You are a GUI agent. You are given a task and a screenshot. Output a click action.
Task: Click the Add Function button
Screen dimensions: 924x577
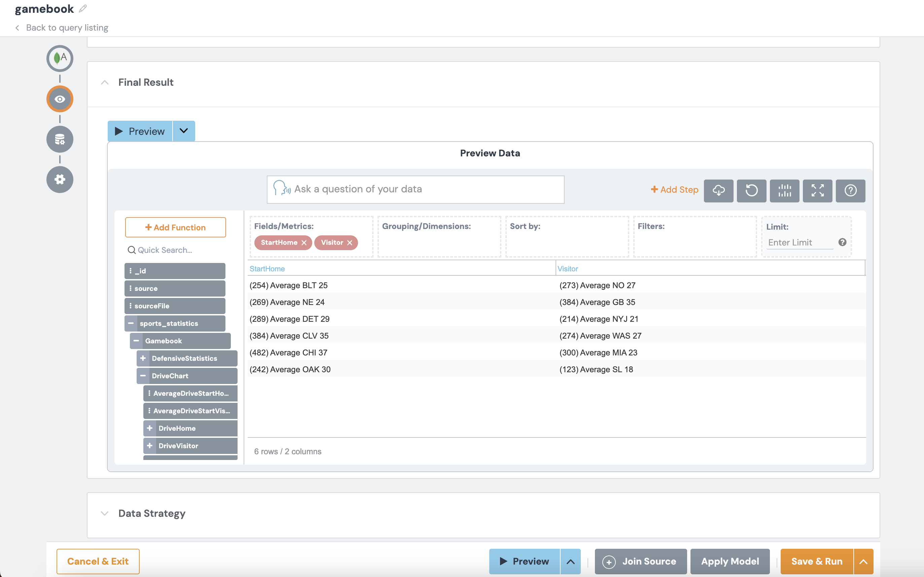175,227
